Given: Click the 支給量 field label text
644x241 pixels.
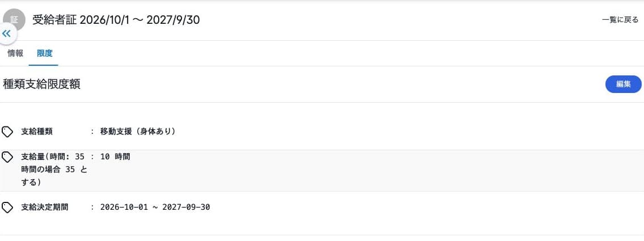Looking at the screenshot, I should [x=54, y=169].
